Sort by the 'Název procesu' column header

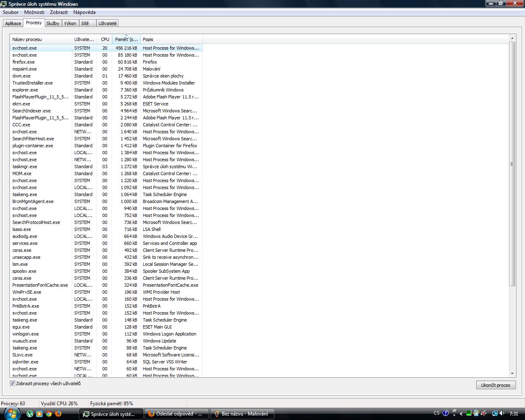point(41,39)
